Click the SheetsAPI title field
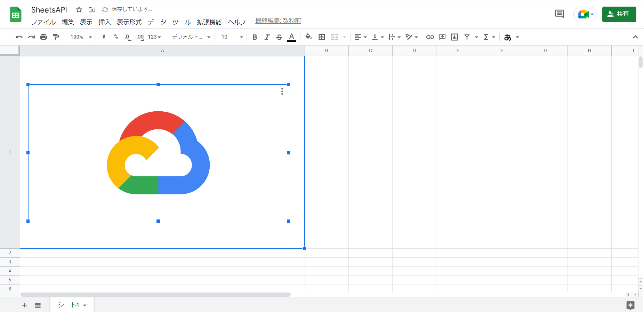Screen dimensions: 644x312 click(x=49, y=10)
